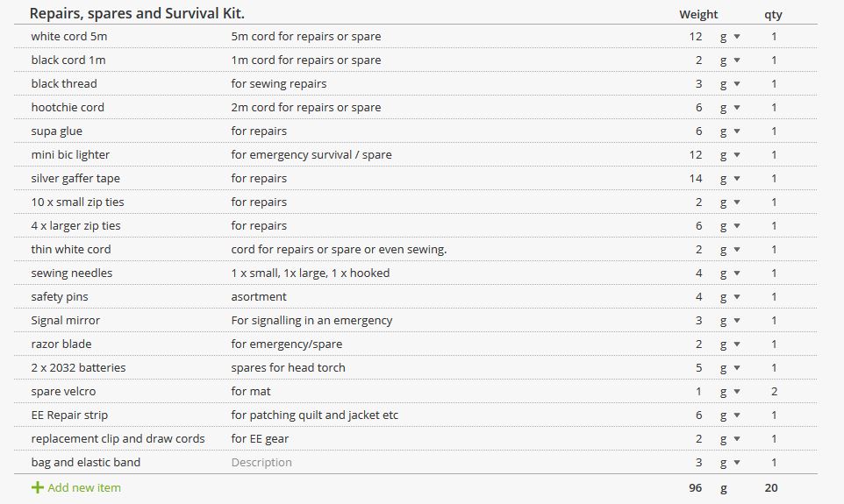Edit the category title Repairs, spares and Survival Kit

(x=137, y=13)
